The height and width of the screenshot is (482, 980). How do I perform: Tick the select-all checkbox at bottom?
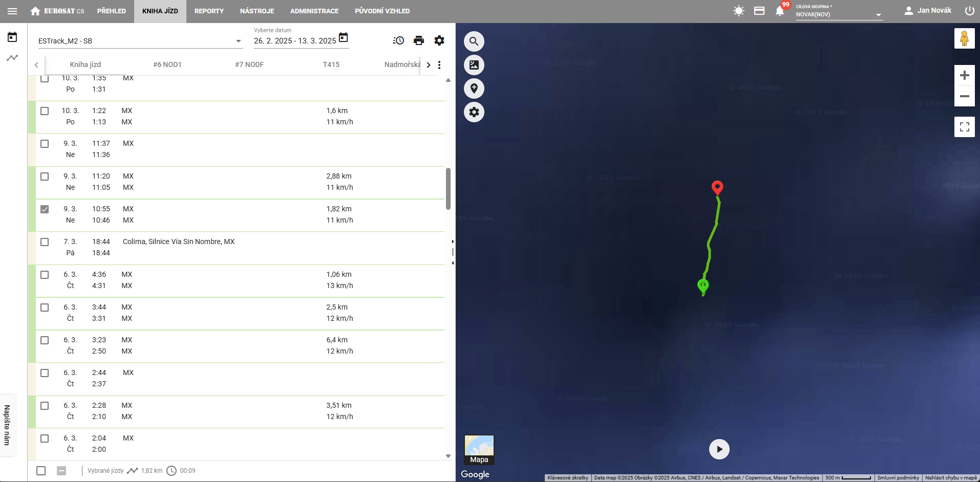point(41,471)
